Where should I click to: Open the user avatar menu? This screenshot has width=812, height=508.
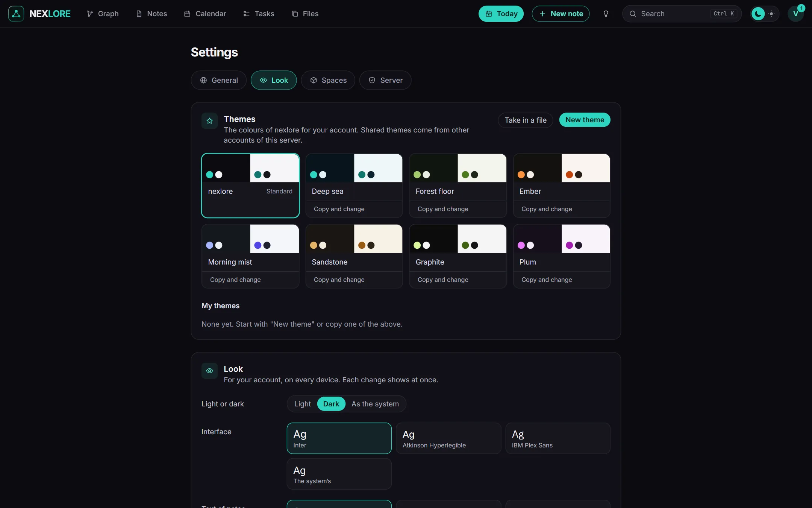[795, 14]
